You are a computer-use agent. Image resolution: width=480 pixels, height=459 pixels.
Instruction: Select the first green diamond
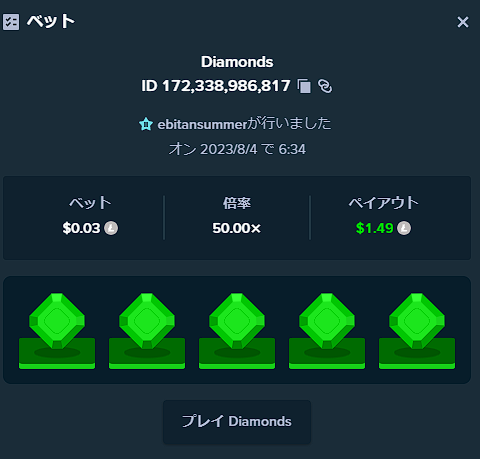click(x=57, y=331)
